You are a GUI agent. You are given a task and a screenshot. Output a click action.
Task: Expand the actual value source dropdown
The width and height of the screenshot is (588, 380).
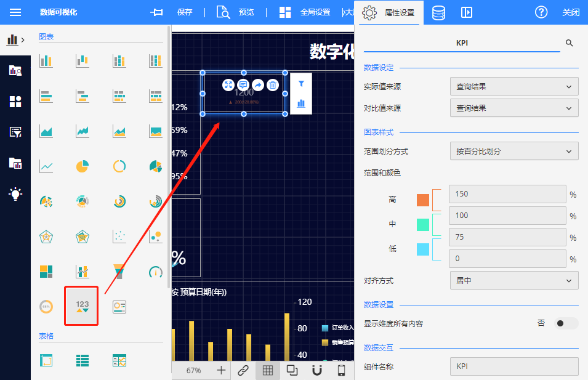click(x=514, y=87)
